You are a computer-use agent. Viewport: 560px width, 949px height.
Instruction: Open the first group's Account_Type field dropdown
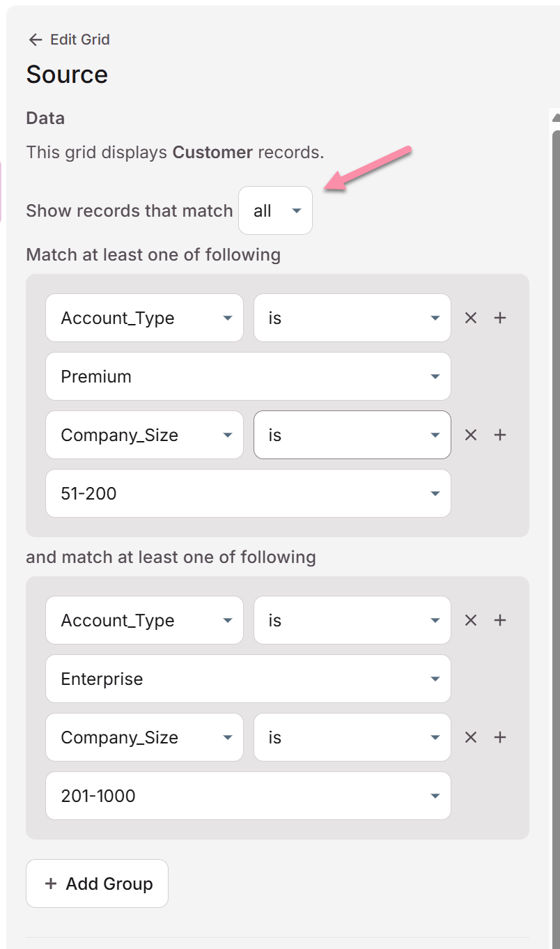pos(144,318)
